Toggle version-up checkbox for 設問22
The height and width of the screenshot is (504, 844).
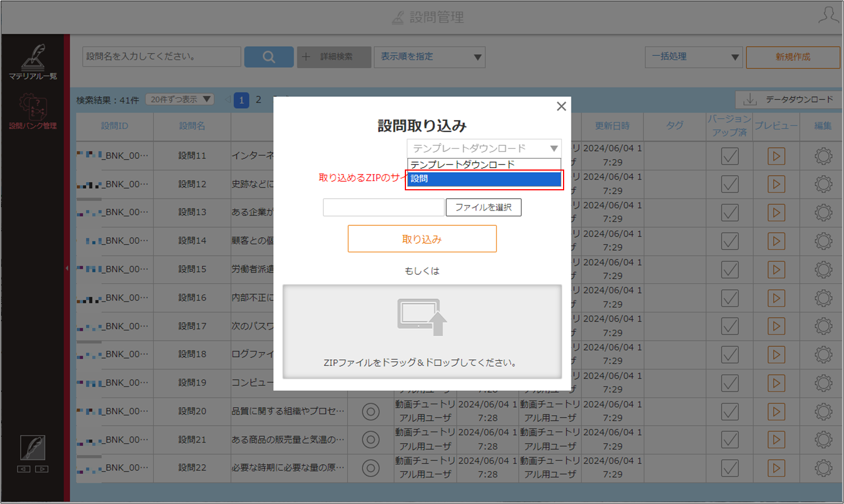coord(730,468)
